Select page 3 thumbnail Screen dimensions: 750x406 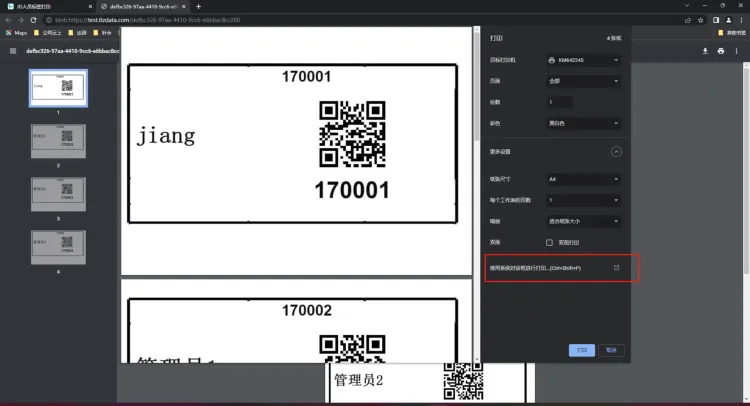click(x=58, y=194)
